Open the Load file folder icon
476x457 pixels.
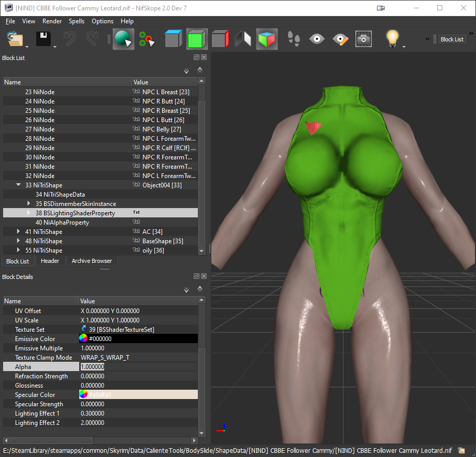[x=15, y=39]
